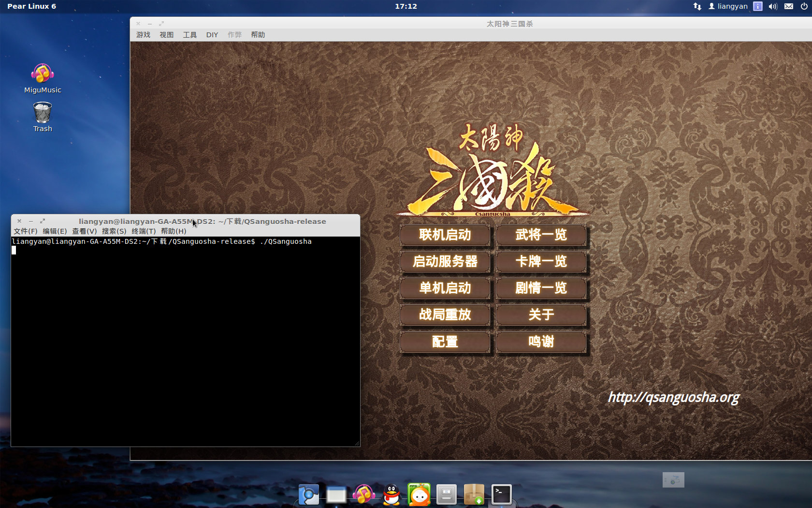Click the 战局重放 button
Viewport: 812px width, 508px height.
[445, 315]
